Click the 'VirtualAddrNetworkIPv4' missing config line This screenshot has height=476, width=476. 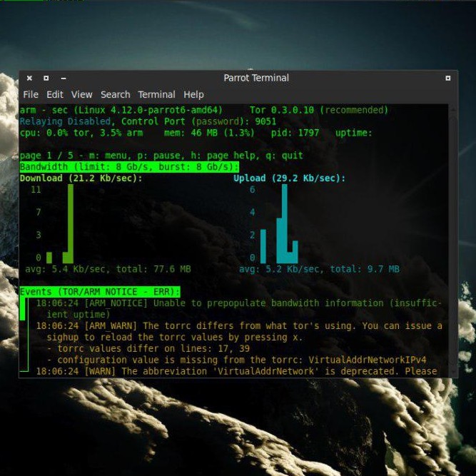(236, 360)
